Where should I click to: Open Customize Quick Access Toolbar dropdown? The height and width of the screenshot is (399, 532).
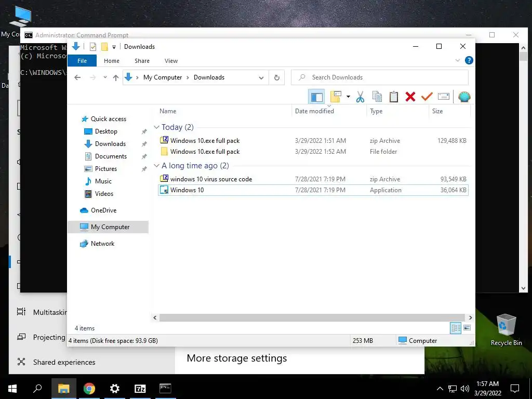(114, 47)
